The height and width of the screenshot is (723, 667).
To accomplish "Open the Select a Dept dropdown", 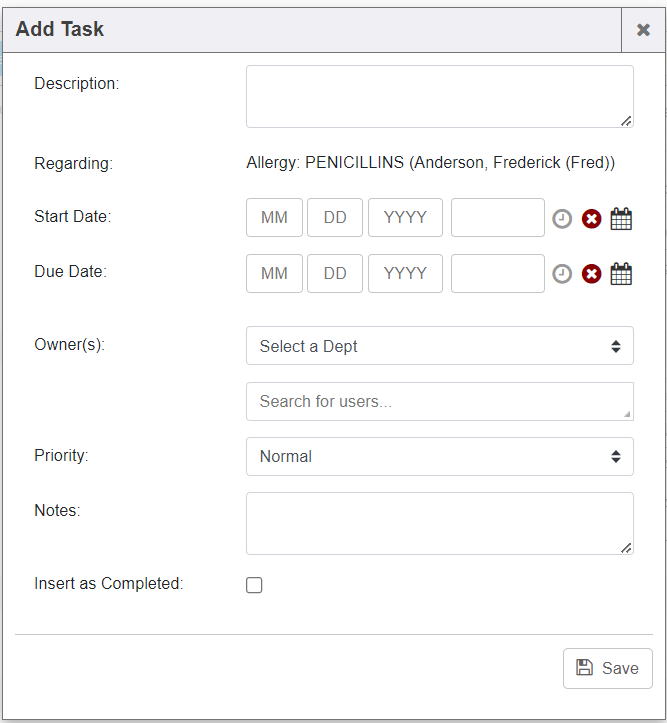I will [x=439, y=346].
